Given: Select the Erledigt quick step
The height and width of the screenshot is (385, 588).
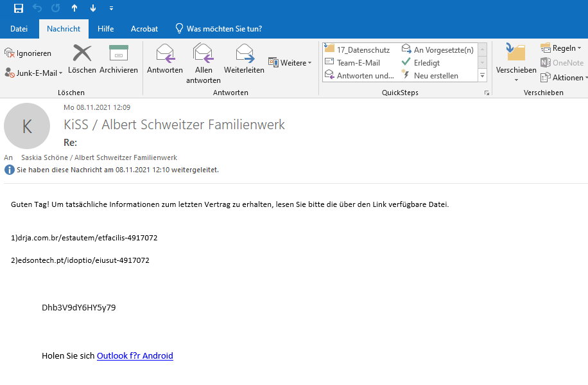Looking at the screenshot, I should click(x=426, y=62).
